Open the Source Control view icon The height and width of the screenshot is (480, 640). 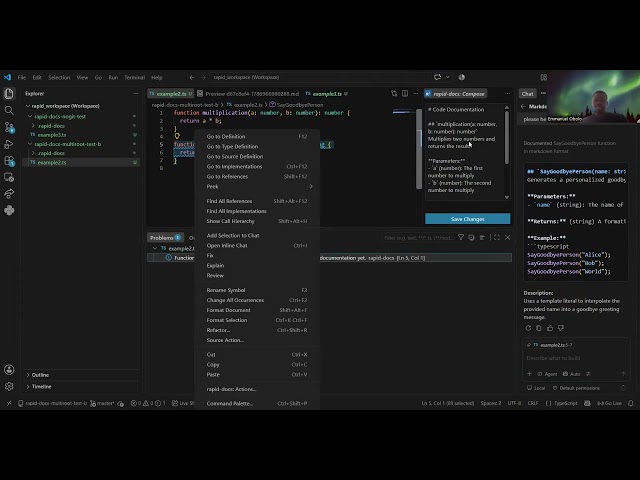pos(9,127)
